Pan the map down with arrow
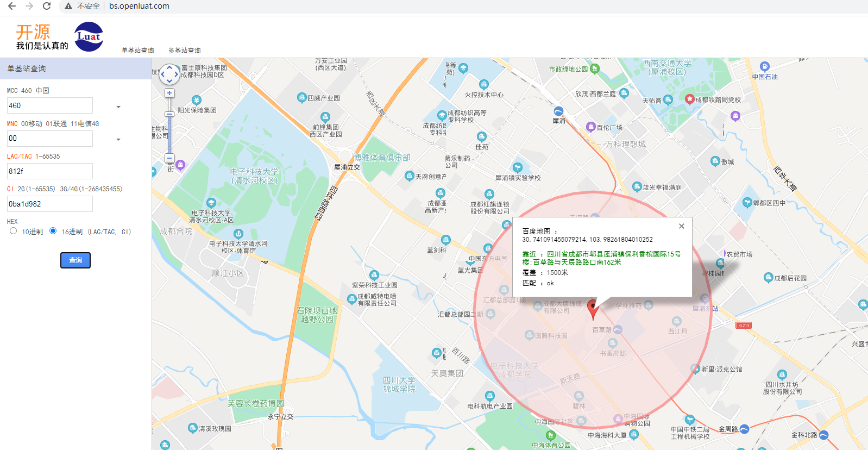The height and width of the screenshot is (450, 868). click(169, 81)
